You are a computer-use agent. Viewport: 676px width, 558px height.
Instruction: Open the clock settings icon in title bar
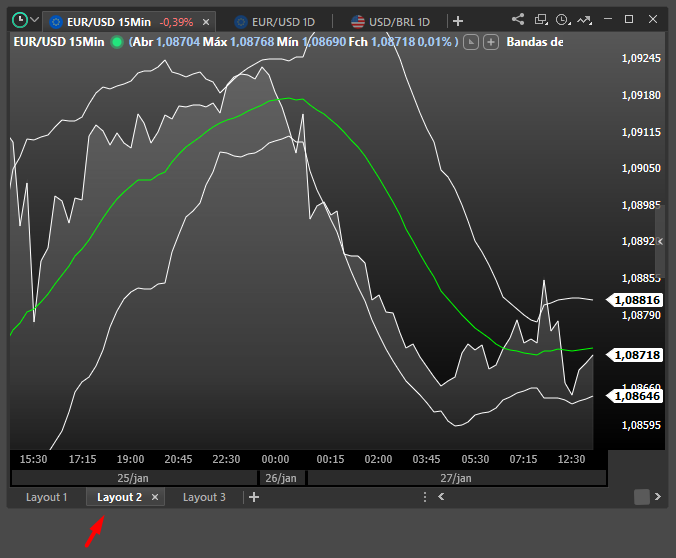pyautogui.click(x=563, y=19)
